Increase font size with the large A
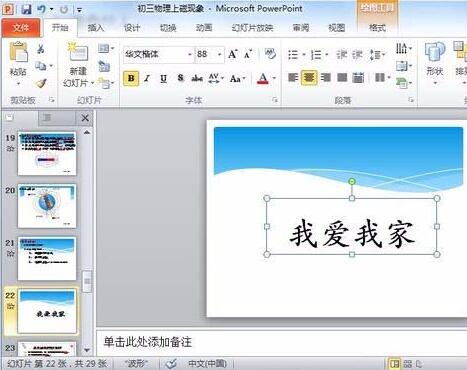 [x=233, y=54]
